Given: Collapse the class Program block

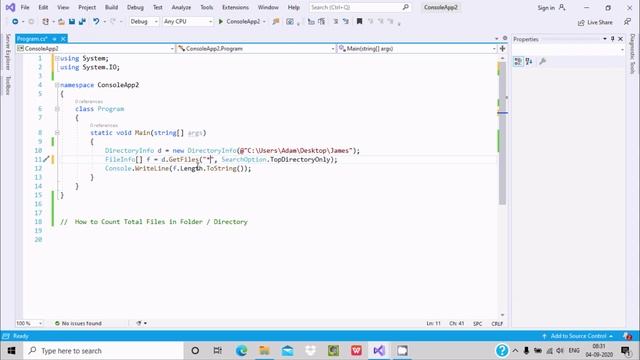Looking at the screenshot, I should [x=57, y=109].
